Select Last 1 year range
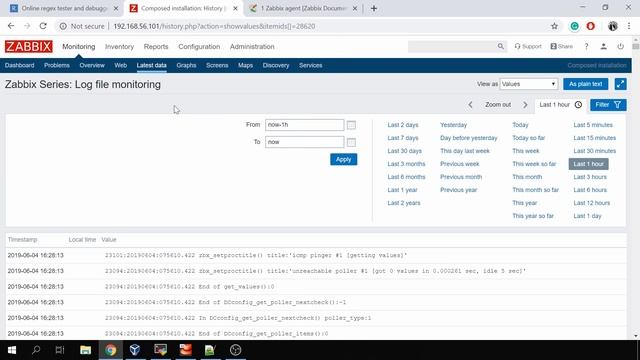The image size is (640, 360). tap(402, 190)
